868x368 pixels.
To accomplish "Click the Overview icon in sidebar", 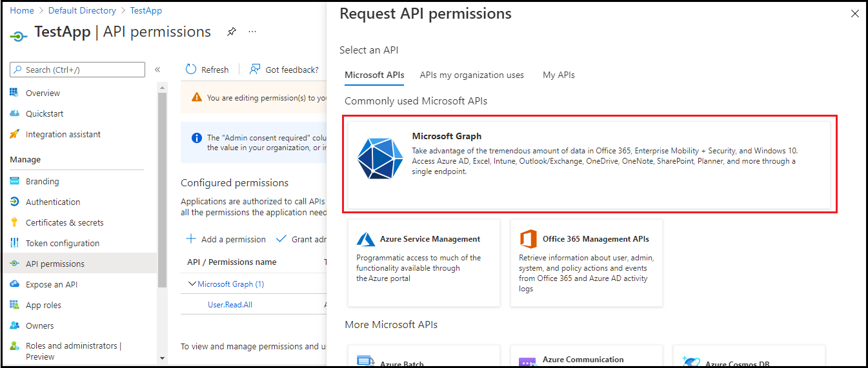I will (x=14, y=93).
